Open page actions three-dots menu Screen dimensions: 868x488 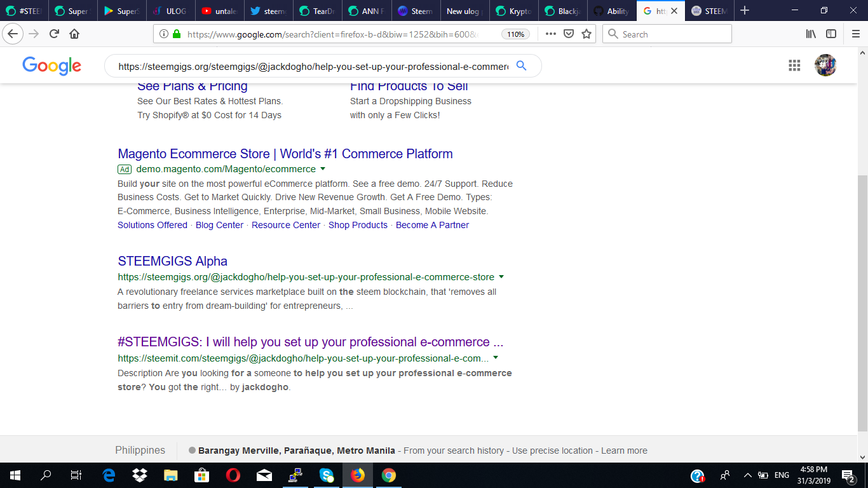coord(550,34)
